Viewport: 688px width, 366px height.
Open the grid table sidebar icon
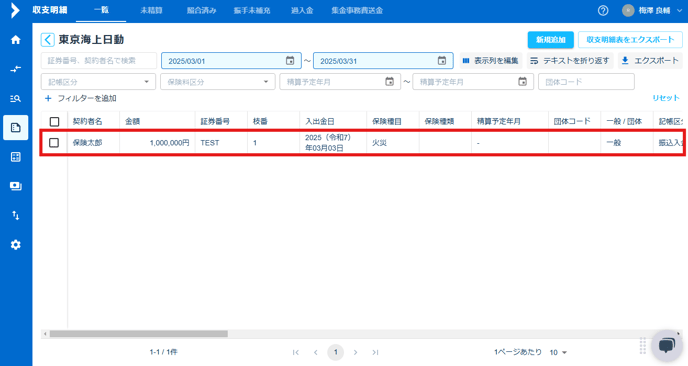(16, 157)
